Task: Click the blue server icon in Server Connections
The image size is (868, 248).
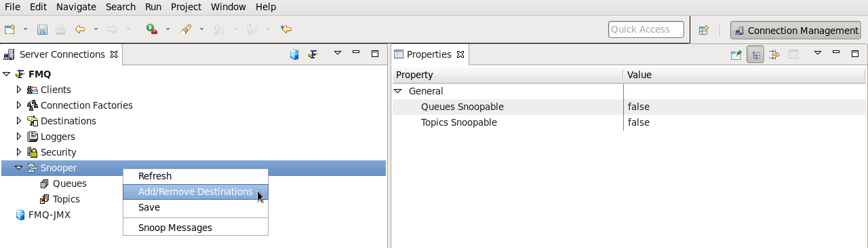Action: 294,54
